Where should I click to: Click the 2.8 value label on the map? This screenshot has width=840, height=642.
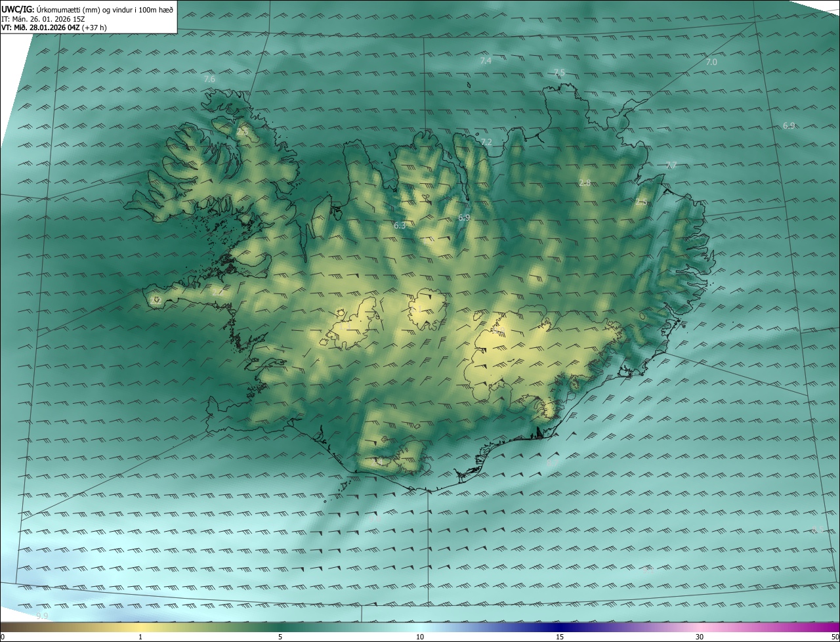pos(585,182)
